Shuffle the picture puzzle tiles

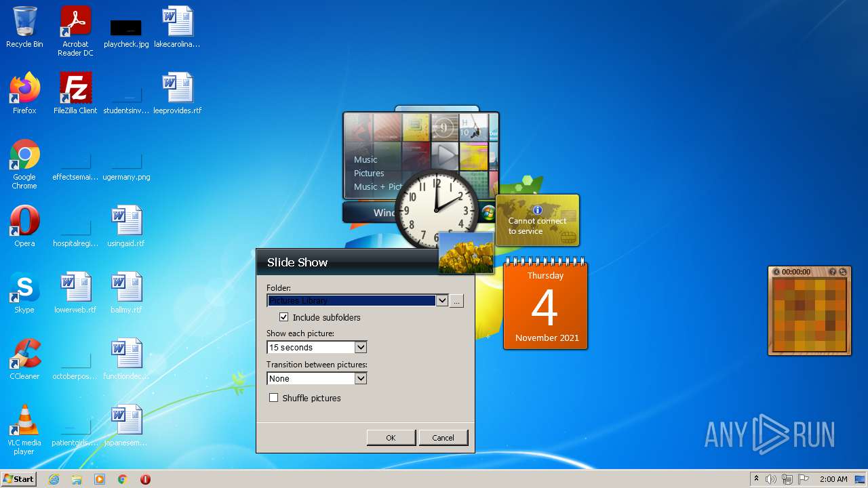tap(843, 272)
